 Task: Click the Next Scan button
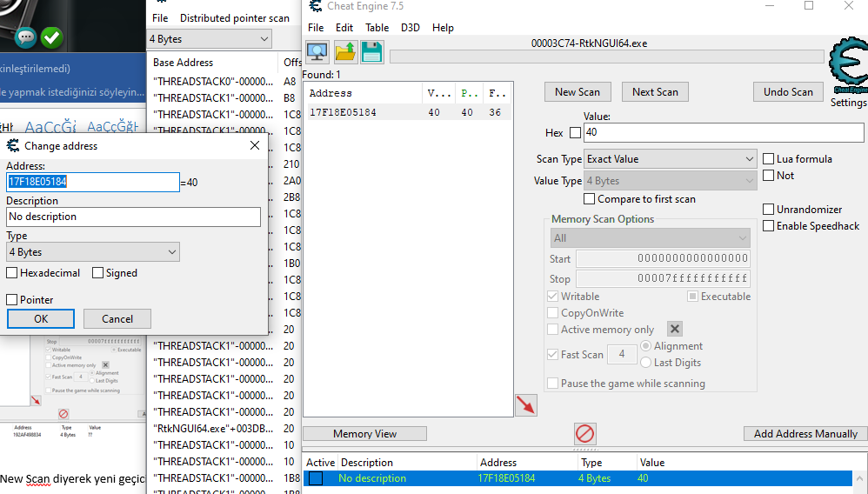[655, 92]
